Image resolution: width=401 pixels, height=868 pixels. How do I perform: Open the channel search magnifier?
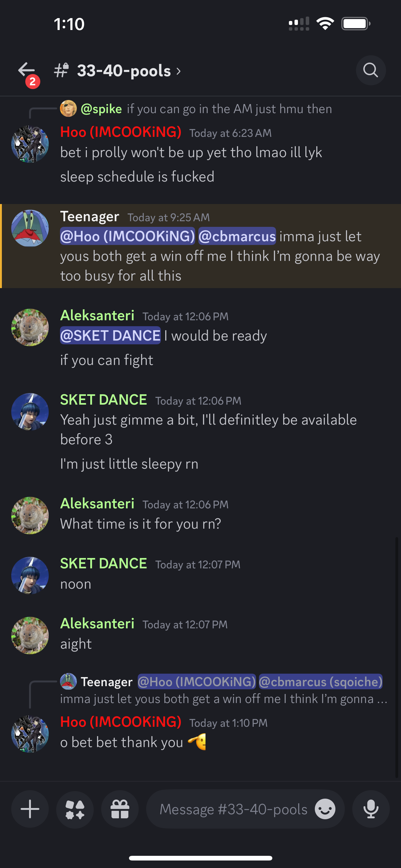371,70
